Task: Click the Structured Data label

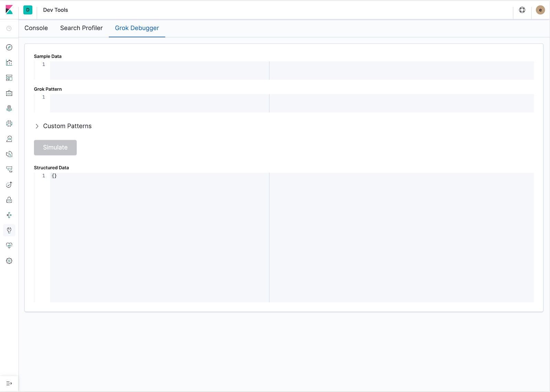Action: click(52, 168)
